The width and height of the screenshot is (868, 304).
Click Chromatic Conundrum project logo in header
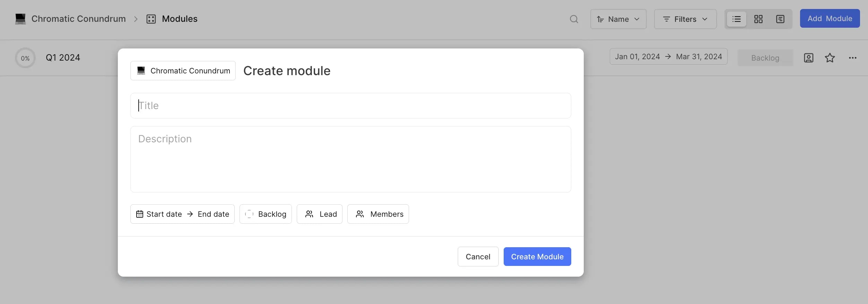pyautogui.click(x=20, y=19)
